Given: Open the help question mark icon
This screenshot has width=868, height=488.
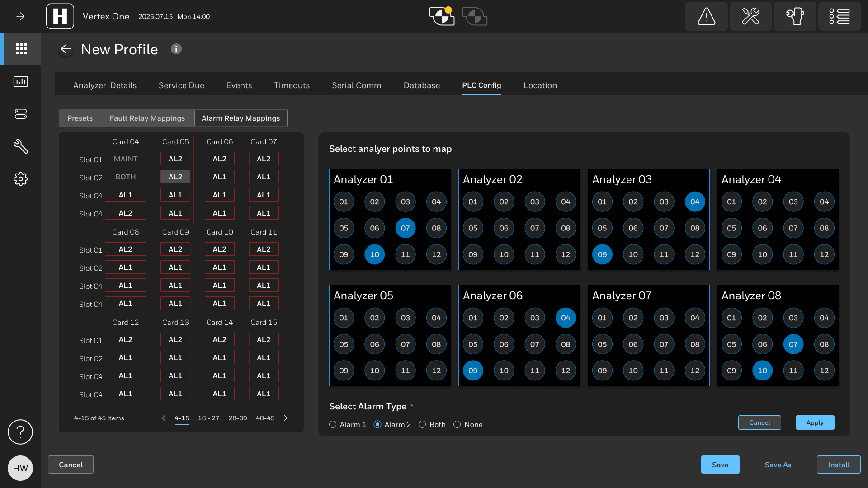Looking at the screenshot, I should point(20,432).
